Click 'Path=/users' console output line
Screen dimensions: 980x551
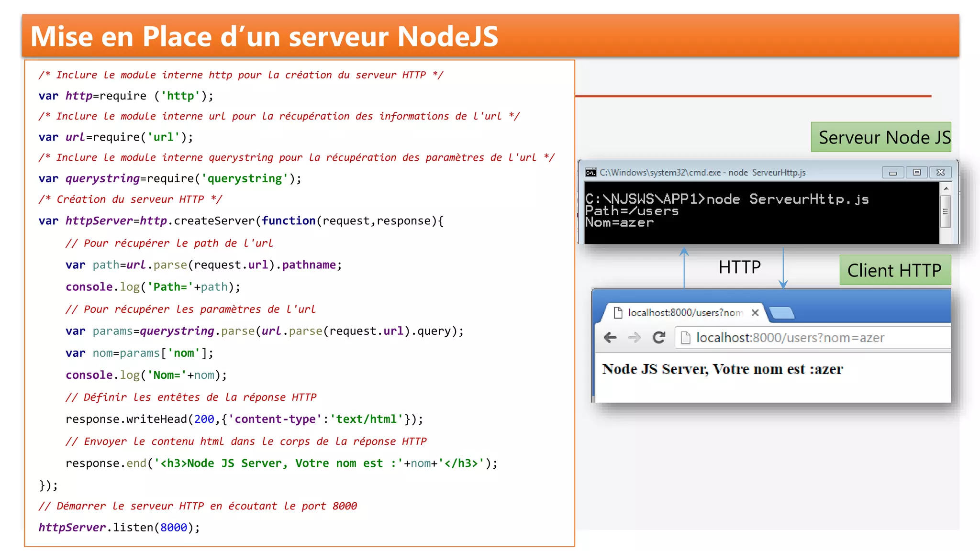632,211
